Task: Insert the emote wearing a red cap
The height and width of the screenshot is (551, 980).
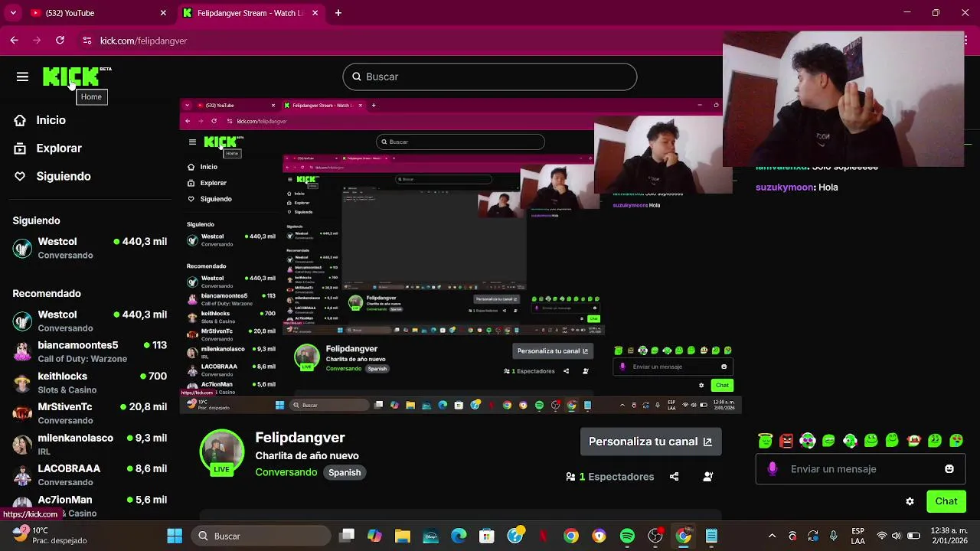Action: pyautogui.click(x=913, y=441)
